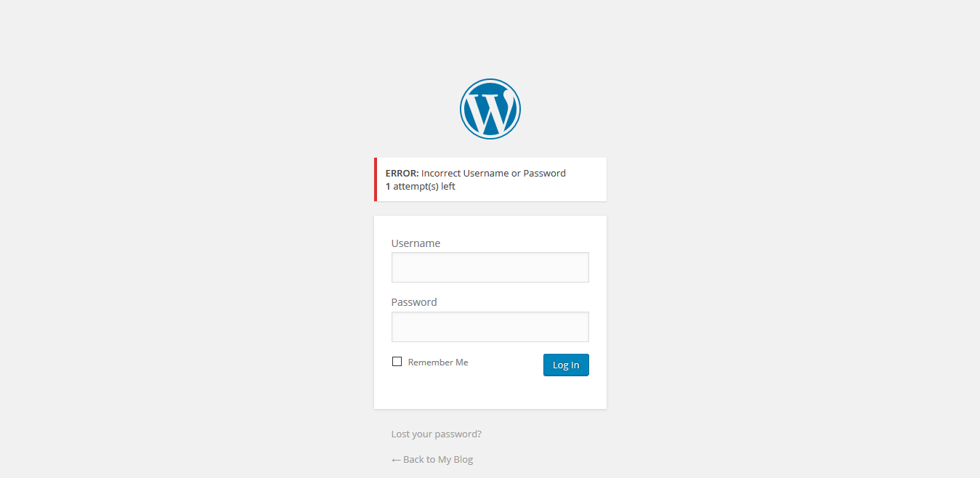
Task: Click the word "Lost" in password recovery link
Action: 400,434
